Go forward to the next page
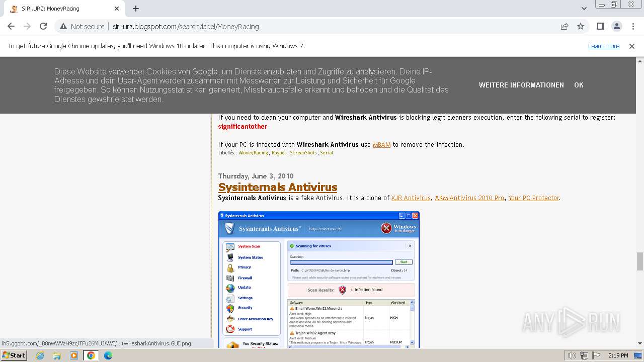Screen dimensions: 644x362 coord(27,26)
